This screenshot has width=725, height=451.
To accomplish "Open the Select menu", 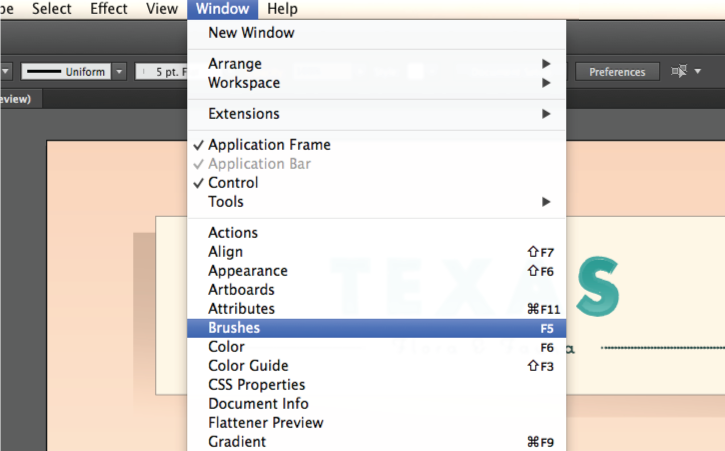I will coord(51,9).
